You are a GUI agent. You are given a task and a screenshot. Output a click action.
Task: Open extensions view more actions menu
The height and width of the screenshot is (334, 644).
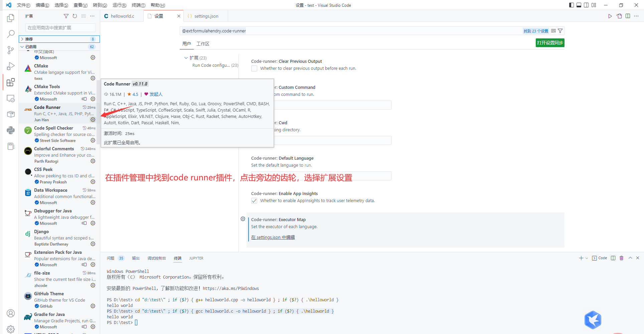tap(92, 16)
